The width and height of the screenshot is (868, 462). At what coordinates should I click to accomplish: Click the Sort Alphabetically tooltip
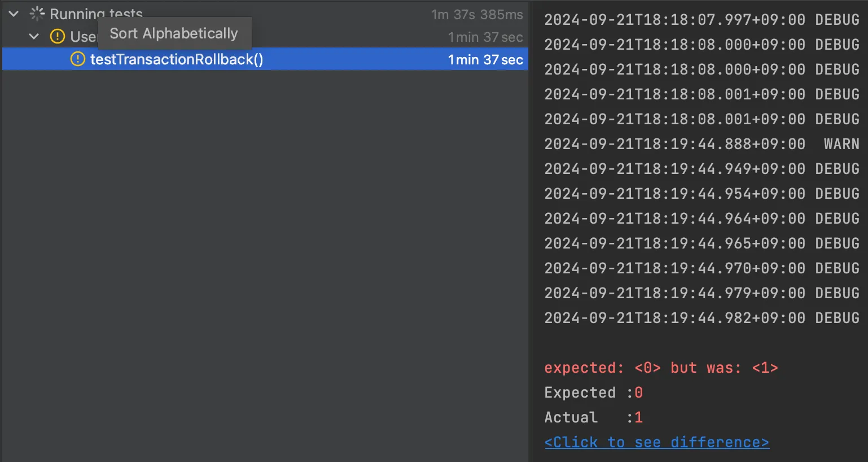(174, 33)
